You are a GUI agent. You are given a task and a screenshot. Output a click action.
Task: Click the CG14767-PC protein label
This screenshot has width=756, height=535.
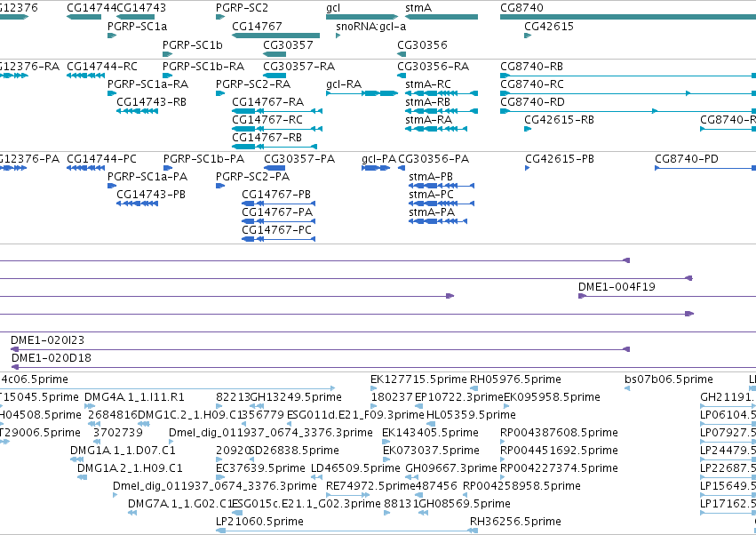[276, 230]
